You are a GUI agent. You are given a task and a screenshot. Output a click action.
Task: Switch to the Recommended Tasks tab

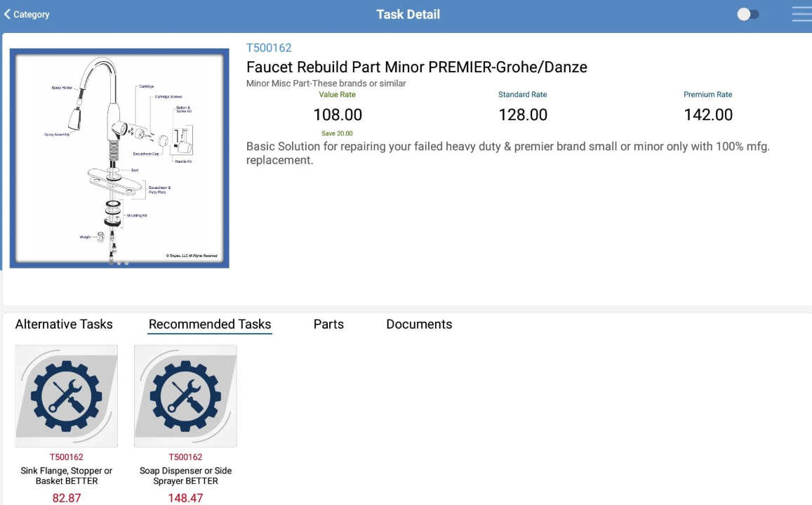tap(210, 324)
